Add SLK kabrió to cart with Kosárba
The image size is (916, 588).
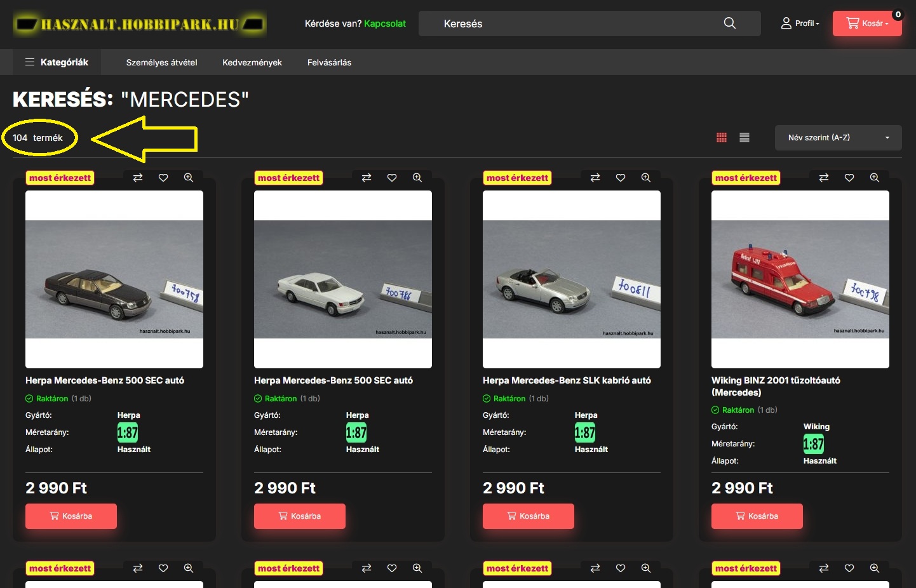[529, 516]
